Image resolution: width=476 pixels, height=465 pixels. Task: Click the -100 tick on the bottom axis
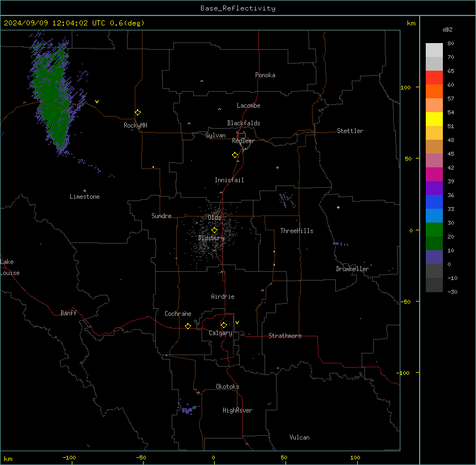click(69, 458)
